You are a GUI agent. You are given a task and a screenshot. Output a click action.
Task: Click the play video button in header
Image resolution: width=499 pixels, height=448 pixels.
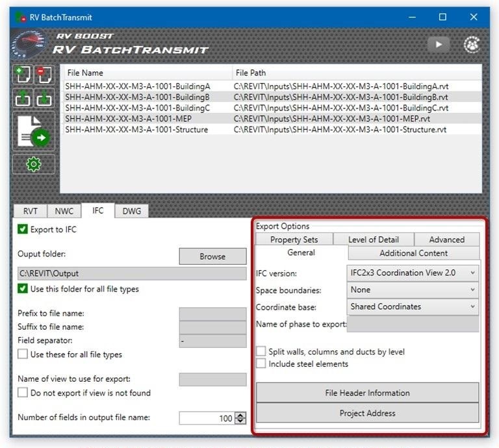tap(439, 45)
